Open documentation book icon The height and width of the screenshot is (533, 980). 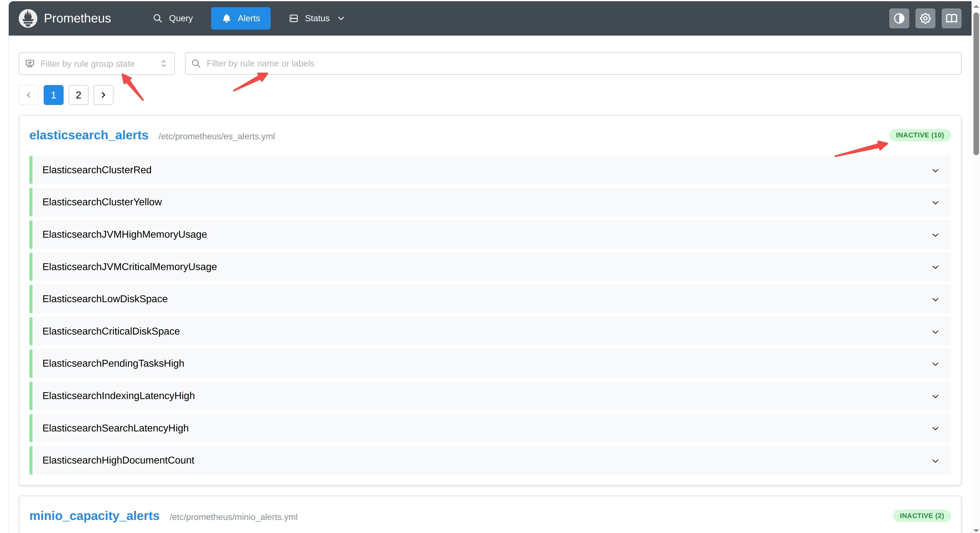(x=951, y=18)
